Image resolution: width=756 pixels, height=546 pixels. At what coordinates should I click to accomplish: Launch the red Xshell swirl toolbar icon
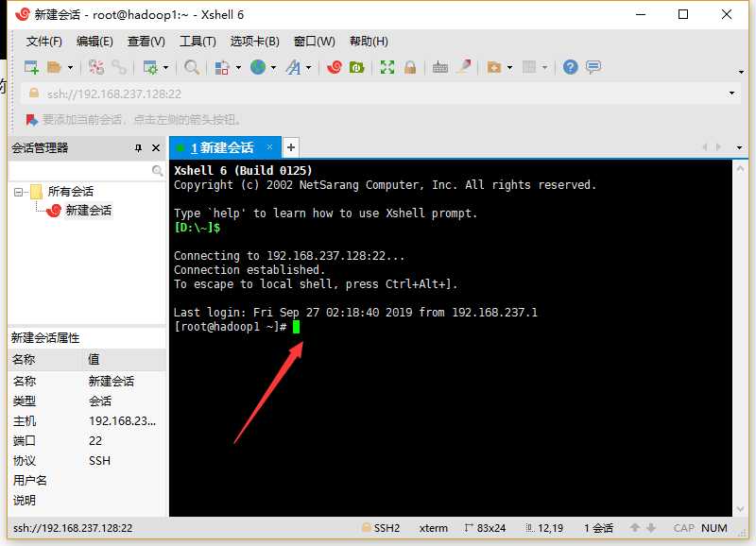tap(335, 67)
